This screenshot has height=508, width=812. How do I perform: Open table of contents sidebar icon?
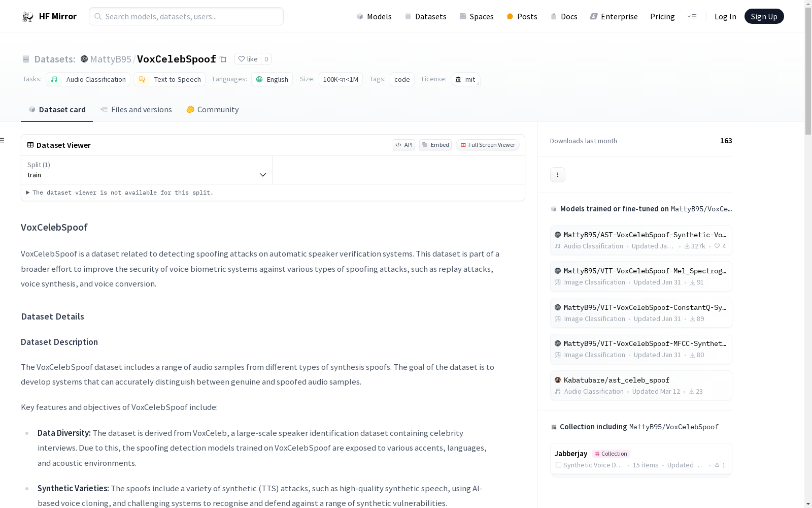3,140
